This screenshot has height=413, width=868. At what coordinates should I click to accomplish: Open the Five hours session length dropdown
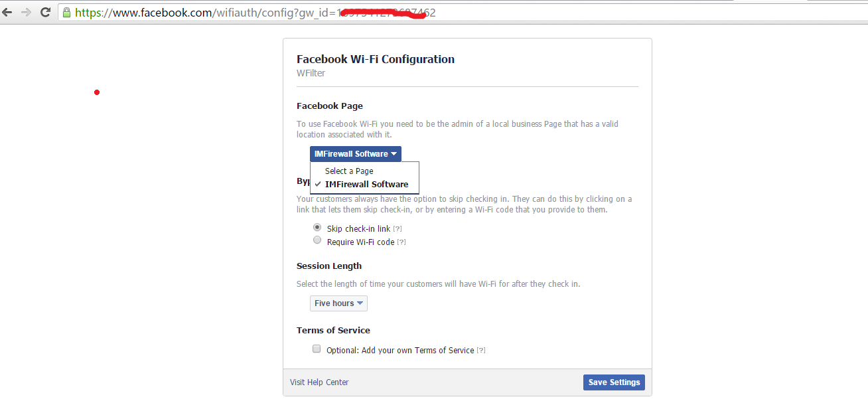point(338,303)
